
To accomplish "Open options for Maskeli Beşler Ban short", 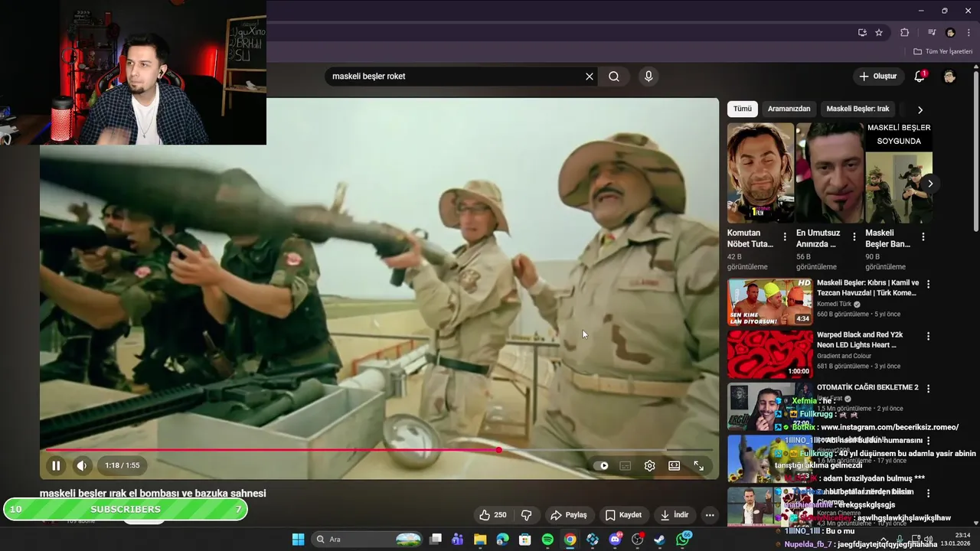I will coord(923,237).
